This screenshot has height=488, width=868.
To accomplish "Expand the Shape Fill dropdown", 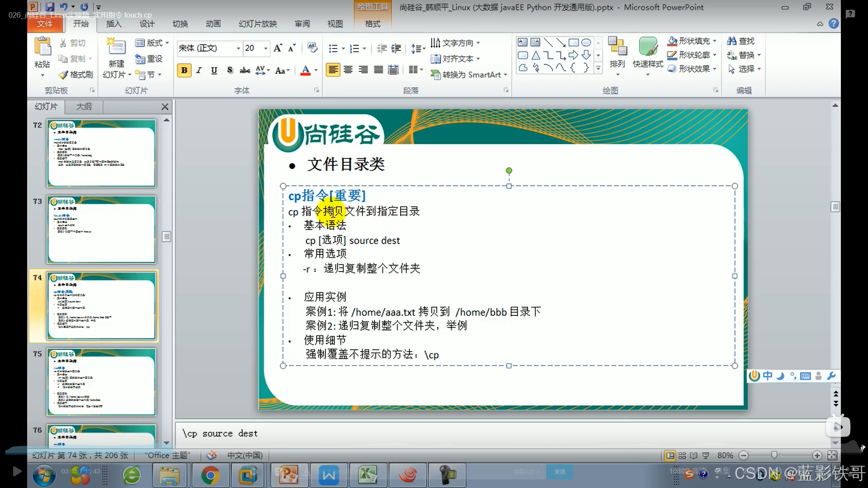I will point(715,41).
